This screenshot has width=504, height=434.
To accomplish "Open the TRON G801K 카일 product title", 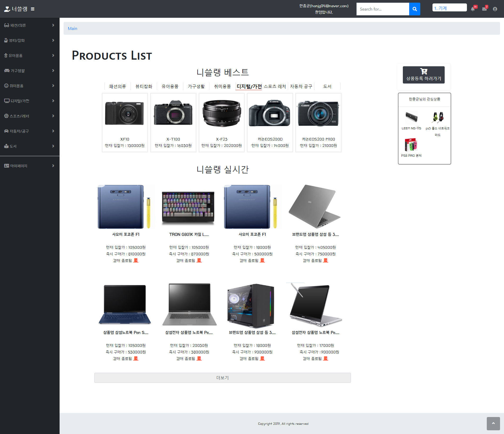I will [x=189, y=234].
